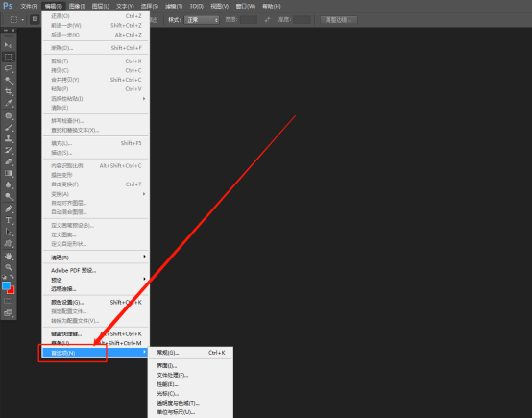Toggle Quick Mask mode icon
The image size is (532, 418).
click(8, 301)
